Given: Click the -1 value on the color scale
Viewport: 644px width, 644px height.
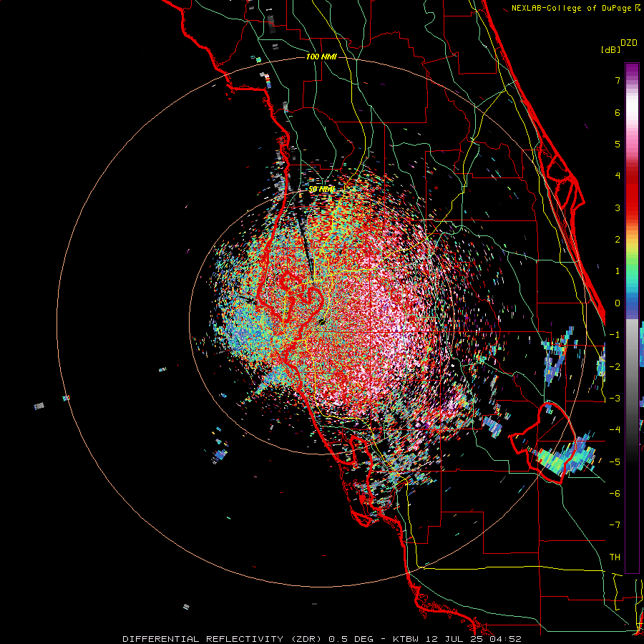Looking at the screenshot, I should [615, 335].
